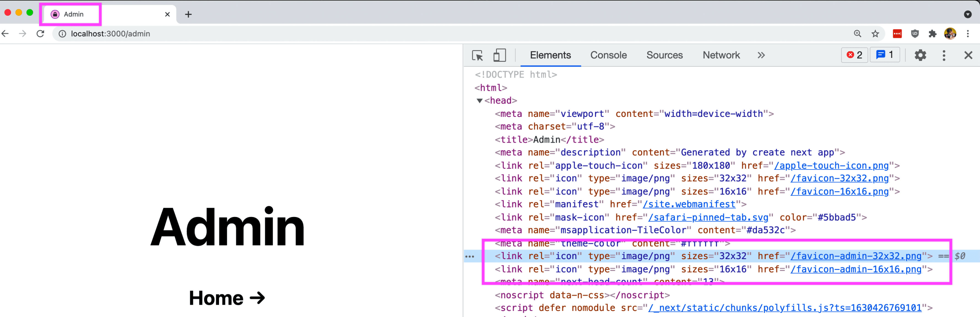
Task: Open a new browser tab
Action: [x=188, y=14]
